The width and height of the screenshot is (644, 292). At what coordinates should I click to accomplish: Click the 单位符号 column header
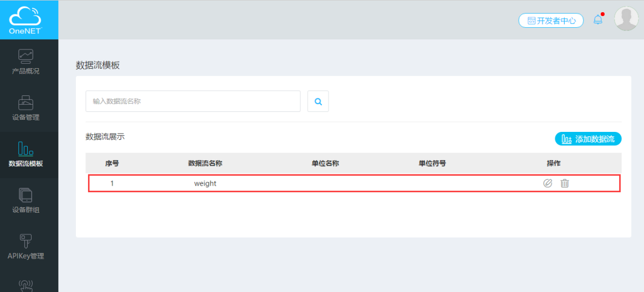(x=432, y=163)
